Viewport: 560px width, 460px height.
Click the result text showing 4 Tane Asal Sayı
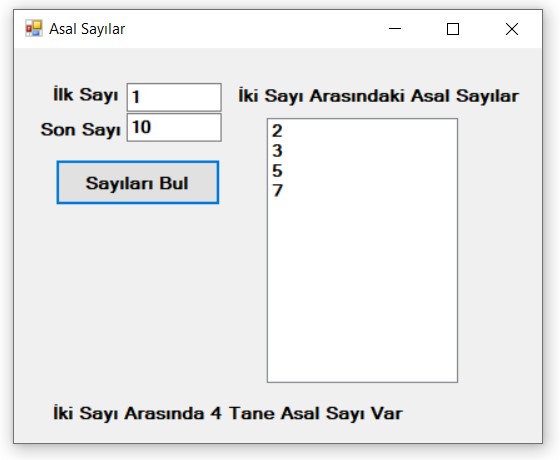point(228,414)
